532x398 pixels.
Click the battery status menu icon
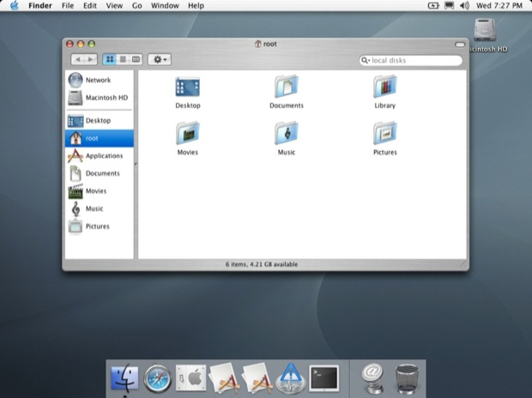click(433, 6)
